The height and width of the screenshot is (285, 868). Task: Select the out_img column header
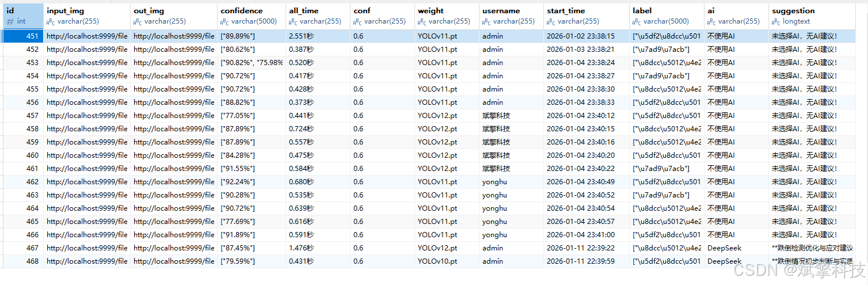pyautogui.click(x=174, y=16)
